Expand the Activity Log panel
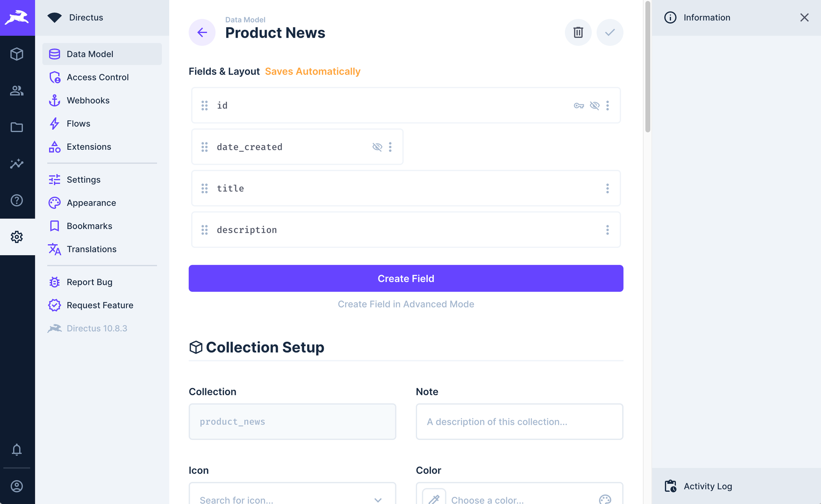Image resolution: width=821 pixels, height=504 pixels. coord(708,486)
